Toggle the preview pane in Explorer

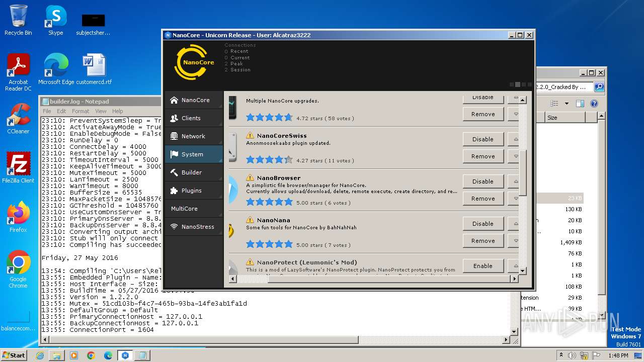click(580, 104)
